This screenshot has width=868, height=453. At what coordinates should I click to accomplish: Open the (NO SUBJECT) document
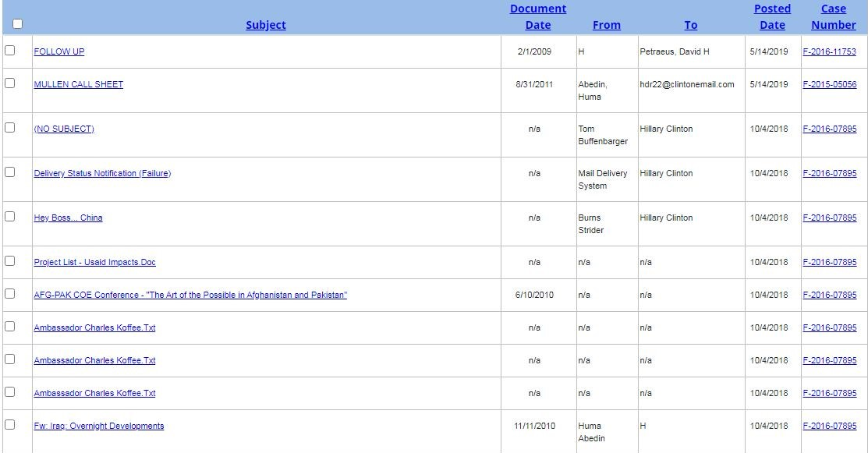tap(64, 129)
